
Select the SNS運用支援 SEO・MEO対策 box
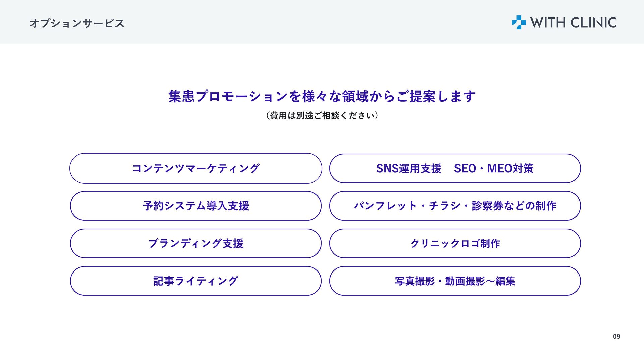tap(455, 168)
